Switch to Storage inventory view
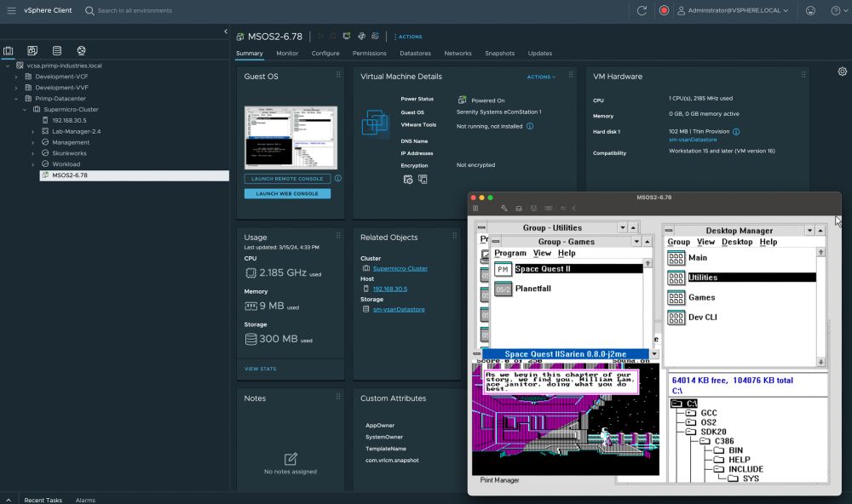Screen dimensions: 852x504 pos(57,50)
